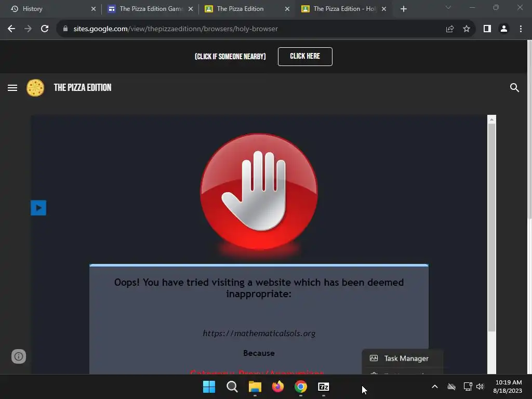Click the embedded frame vertical scrollbar thumb

(x=491, y=228)
